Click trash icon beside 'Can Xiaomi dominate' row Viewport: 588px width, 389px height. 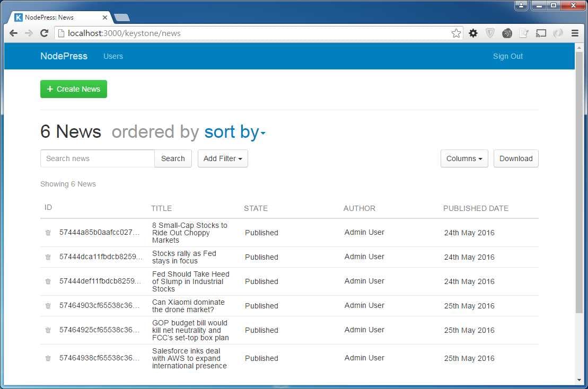pyautogui.click(x=48, y=306)
